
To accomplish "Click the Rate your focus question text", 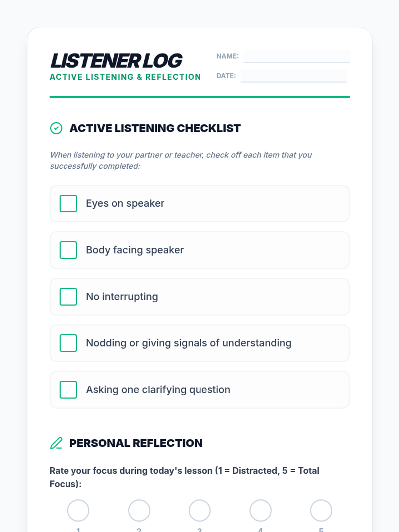I will pyautogui.click(x=184, y=477).
